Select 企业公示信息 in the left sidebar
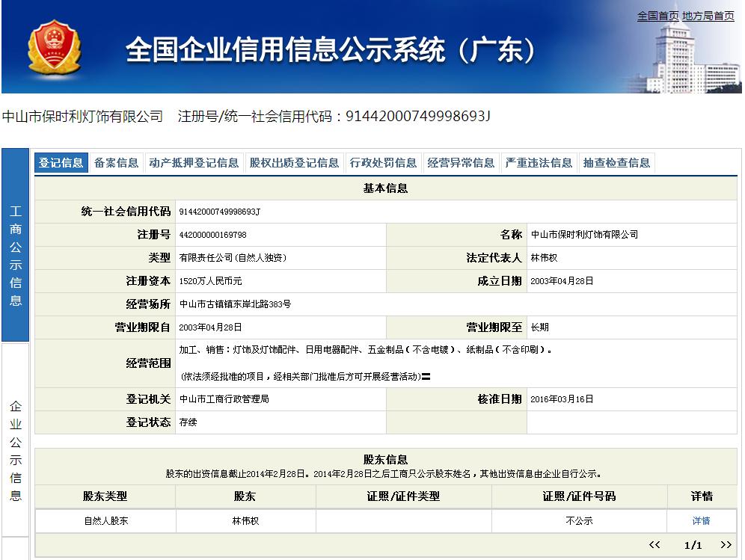Image resolution: width=745 pixels, height=560 pixels. click(16, 451)
